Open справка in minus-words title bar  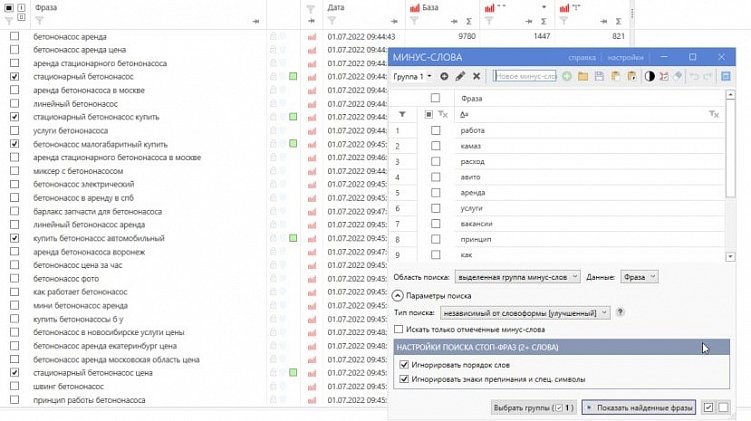[582, 57]
